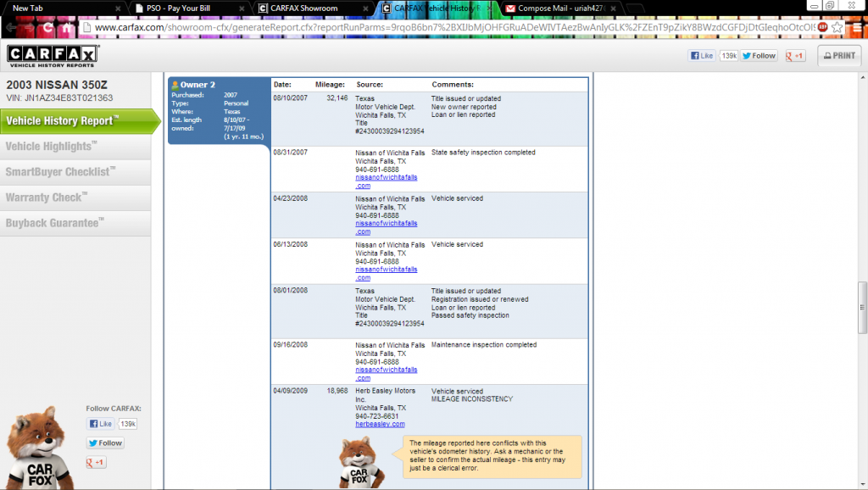This screenshot has width=868, height=490.
Task: Go back using the browser back arrow
Action: click(11, 27)
